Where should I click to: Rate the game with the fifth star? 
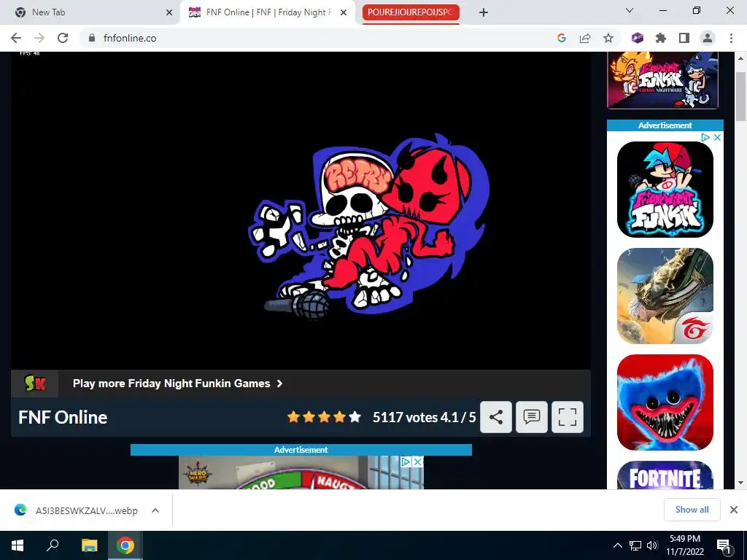pos(355,417)
